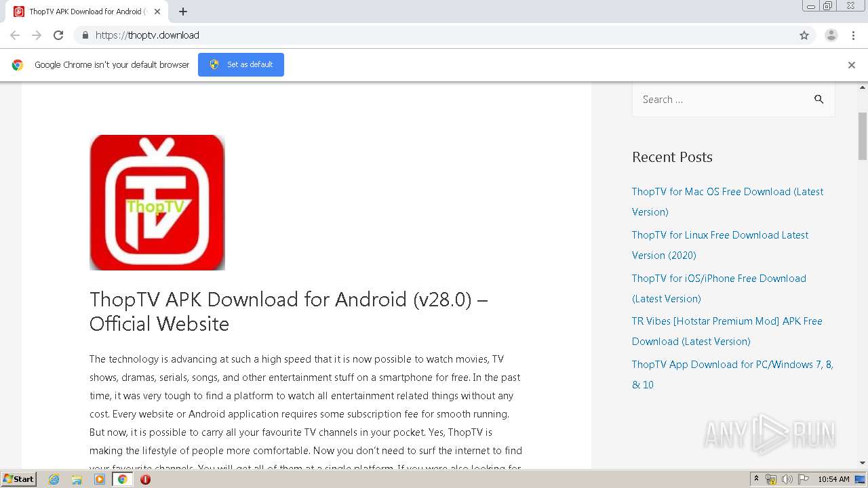Click Chrome icon in taskbar
868x488 pixels.
point(122,479)
